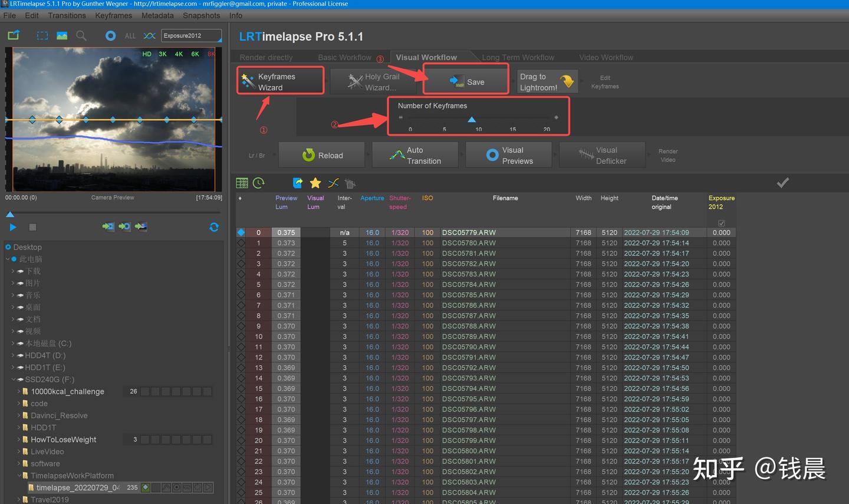Open the Transitions menu
Screen dimensions: 849x504
click(x=67, y=15)
